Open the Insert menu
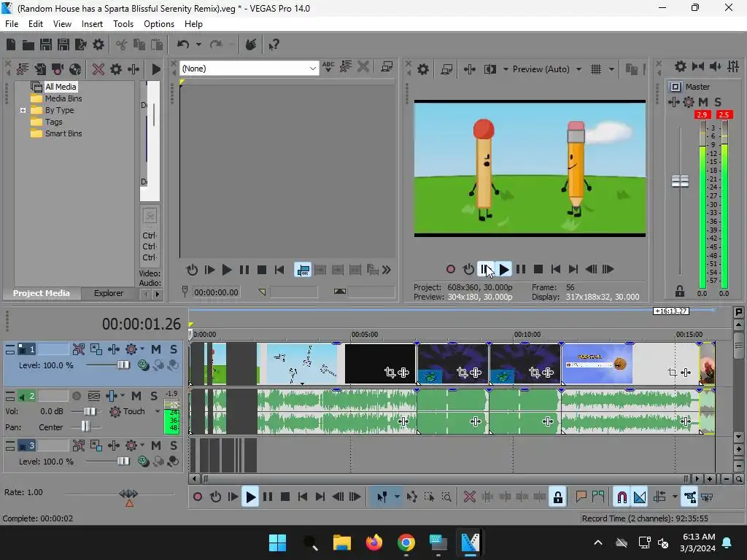Viewport: 747px width, 560px height. click(x=92, y=24)
